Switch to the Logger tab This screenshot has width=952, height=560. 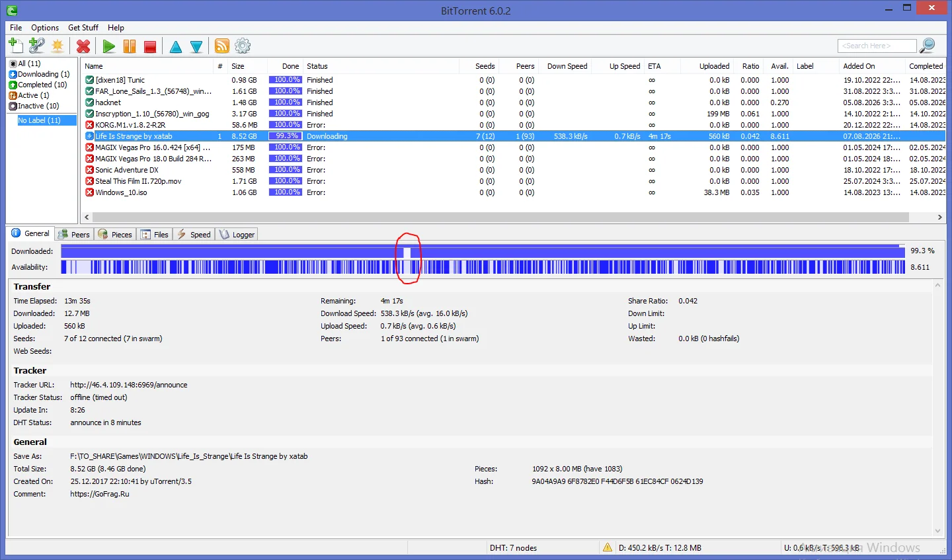(x=237, y=235)
